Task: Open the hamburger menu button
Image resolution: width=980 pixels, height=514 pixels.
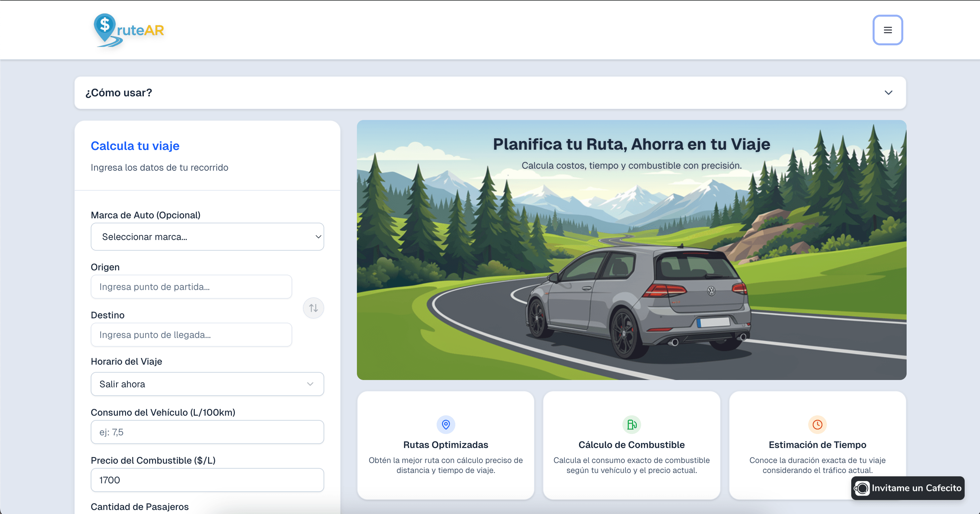Action: (x=888, y=30)
